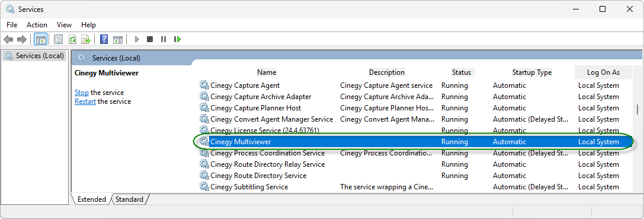
Task: Select Services (Local) in console tree
Action: point(34,56)
